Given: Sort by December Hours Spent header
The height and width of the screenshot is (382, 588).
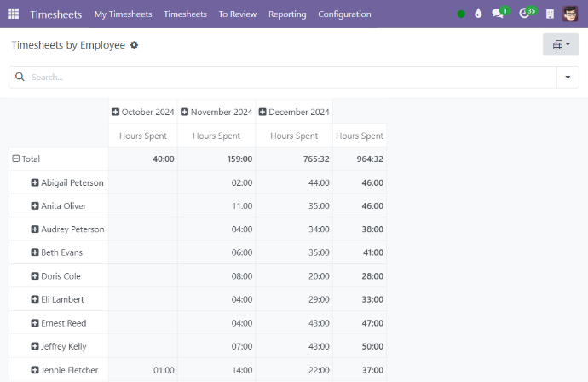Looking at the screenshot, I should click(x=294, y=136).
